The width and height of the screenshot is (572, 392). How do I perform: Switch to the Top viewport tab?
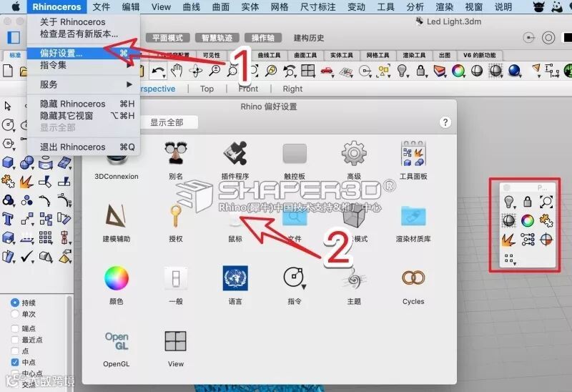pos(207,89)
